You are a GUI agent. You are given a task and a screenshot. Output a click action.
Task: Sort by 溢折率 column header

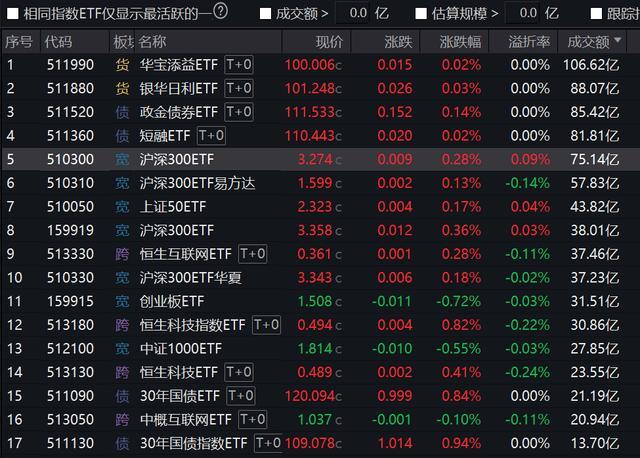coord(529,42)
